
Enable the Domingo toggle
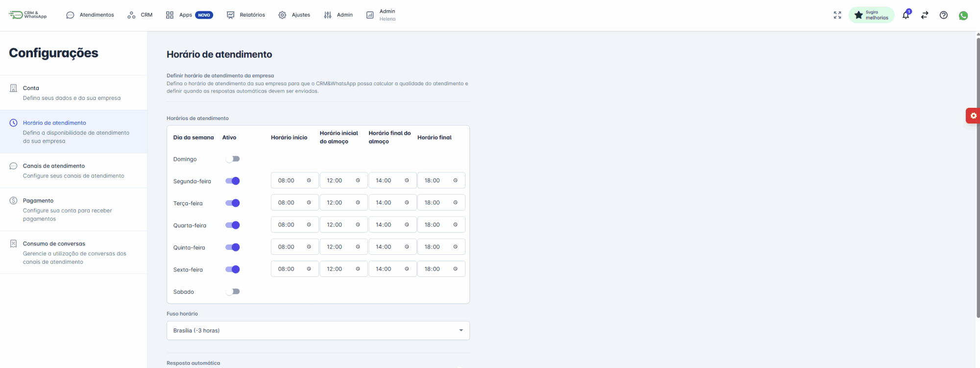[x=232, y=159]
